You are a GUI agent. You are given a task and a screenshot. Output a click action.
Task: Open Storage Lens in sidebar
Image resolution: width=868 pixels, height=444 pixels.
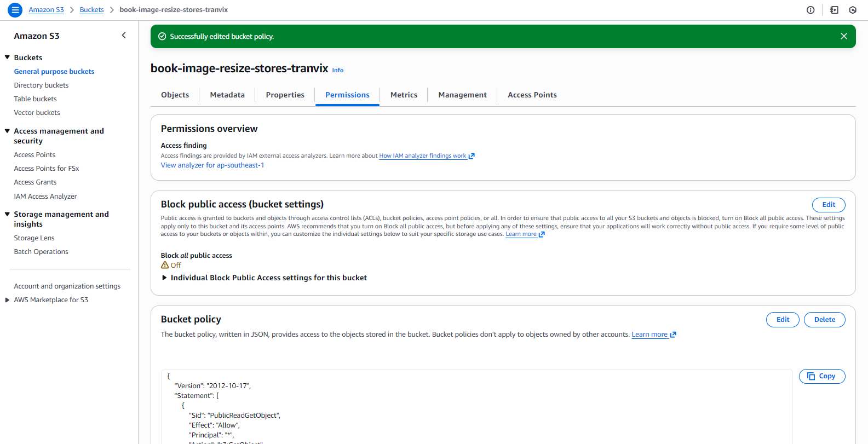[x=34, y=238]
